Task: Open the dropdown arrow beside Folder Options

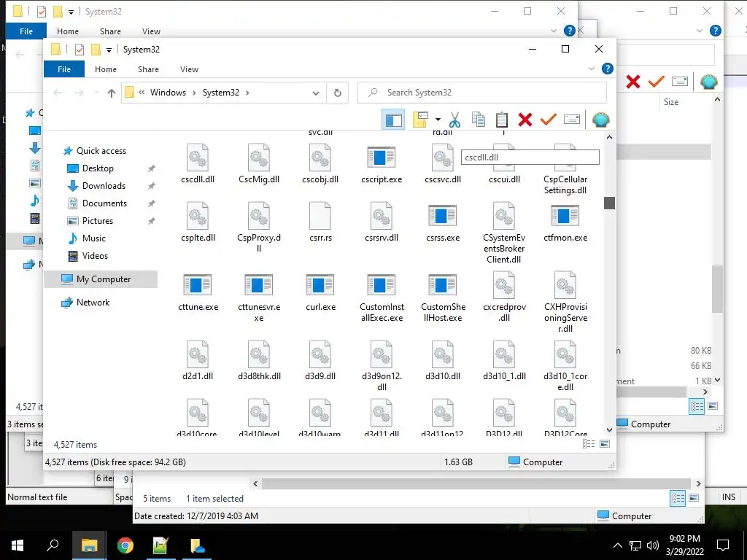Action: (x=438, y=120)
